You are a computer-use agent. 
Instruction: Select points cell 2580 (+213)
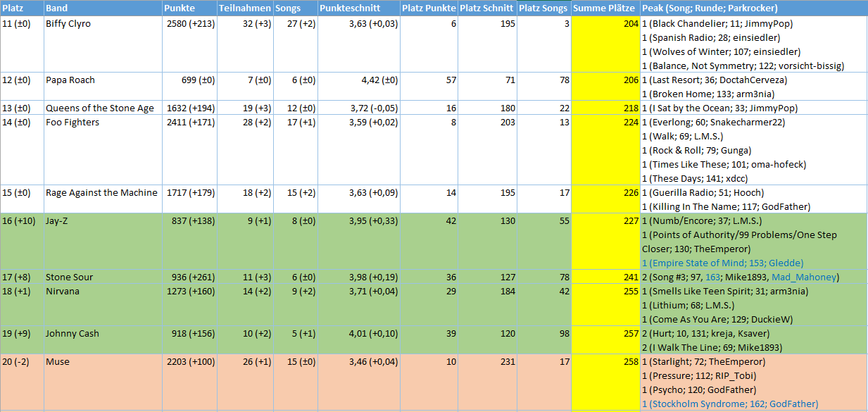point(189,44)
